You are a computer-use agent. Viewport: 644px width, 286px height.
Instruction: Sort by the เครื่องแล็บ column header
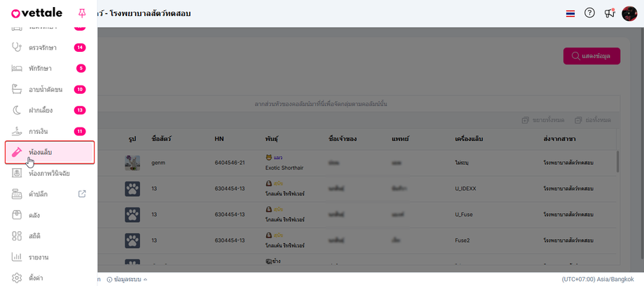(x=469, y=139)
